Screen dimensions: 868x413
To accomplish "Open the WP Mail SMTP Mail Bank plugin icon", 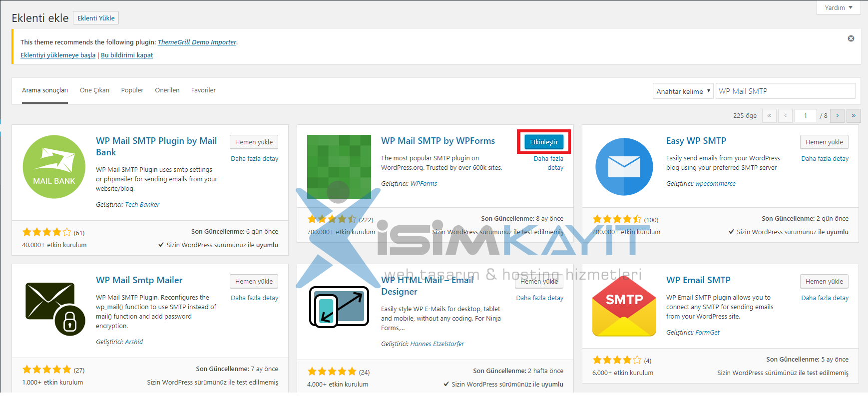I will click(54, 167).
